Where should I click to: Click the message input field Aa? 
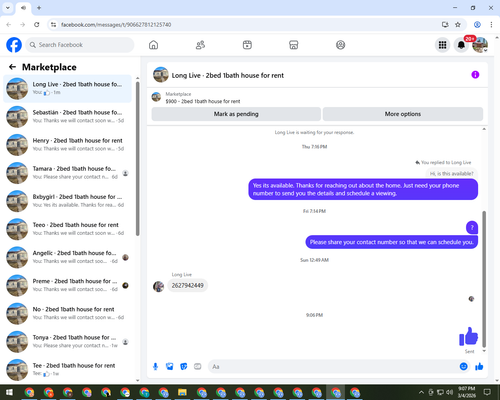pyautogui.click(x=333, y=367)
